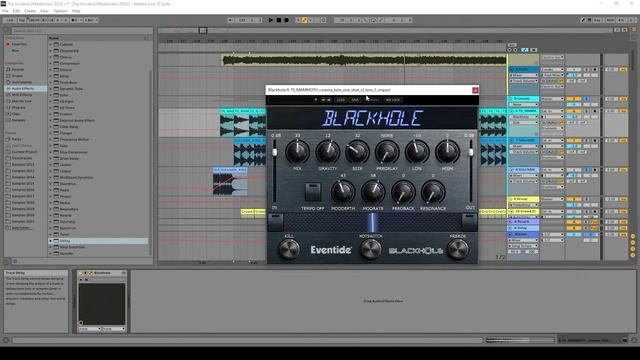640x360 pixels.
Task: Click the left ribbon endpoint button
Action: coord(275,222)
